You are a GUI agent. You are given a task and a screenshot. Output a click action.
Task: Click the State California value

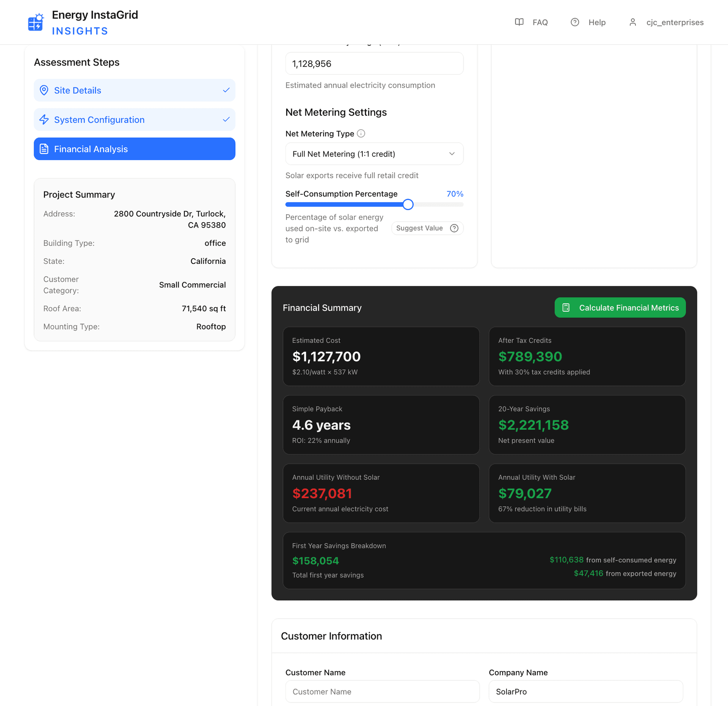click(208, 261)
